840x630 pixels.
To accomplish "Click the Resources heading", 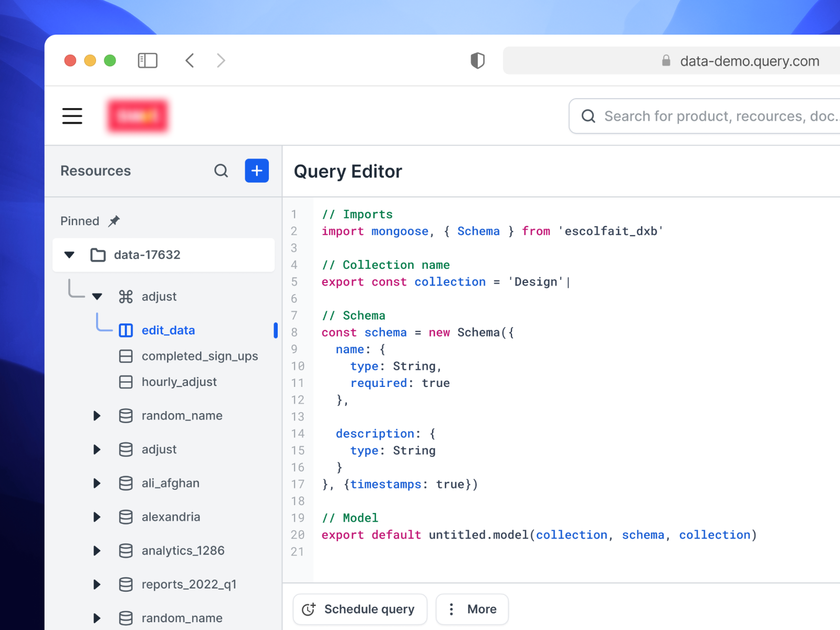I will pos(96,171).
